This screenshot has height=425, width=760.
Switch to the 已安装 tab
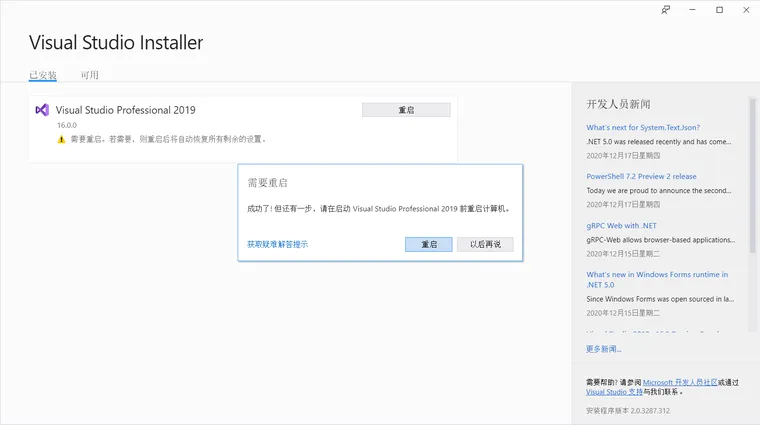[43, 75]
